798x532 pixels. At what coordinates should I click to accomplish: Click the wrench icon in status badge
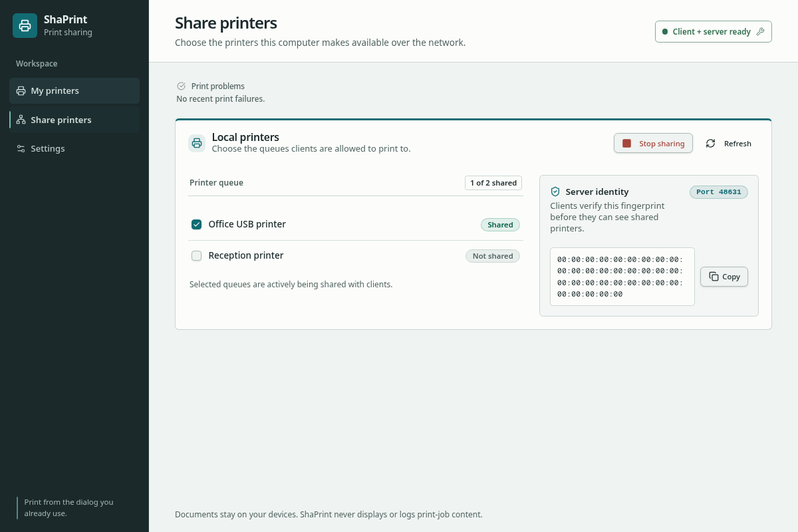coord(761,31)
